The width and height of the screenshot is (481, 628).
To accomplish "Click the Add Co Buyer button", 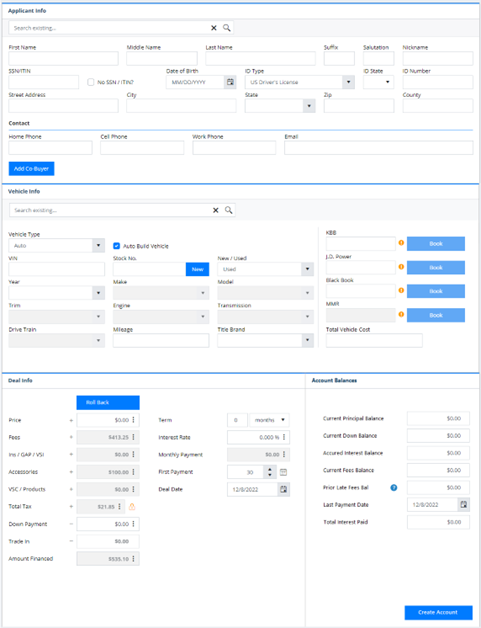I will (32, 169).
